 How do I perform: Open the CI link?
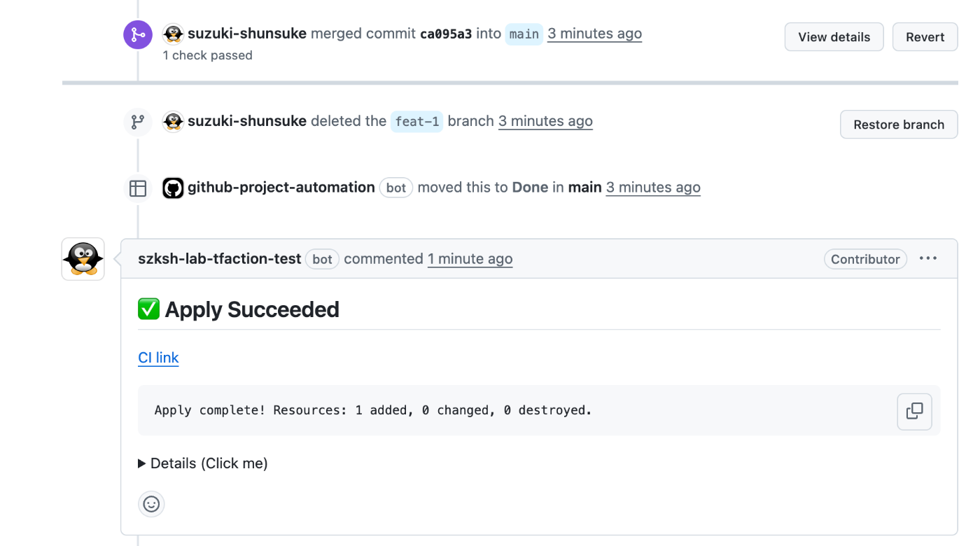(x=158, y=358)
